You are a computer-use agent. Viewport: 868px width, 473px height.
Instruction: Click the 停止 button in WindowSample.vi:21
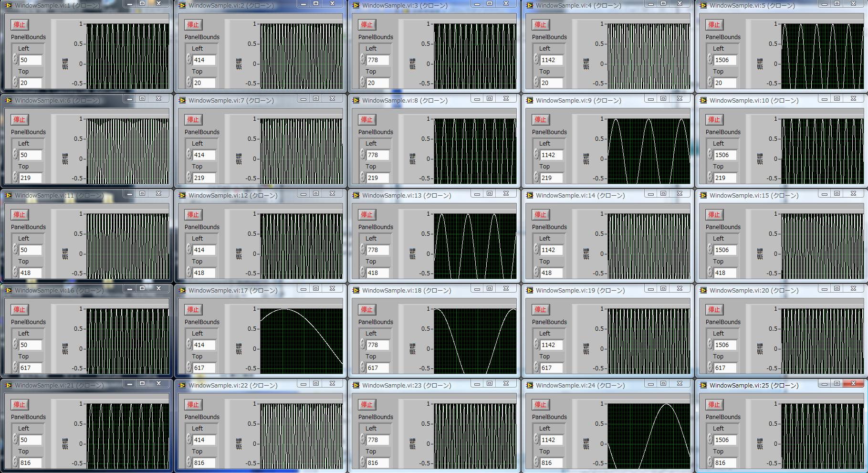point(20,404)
